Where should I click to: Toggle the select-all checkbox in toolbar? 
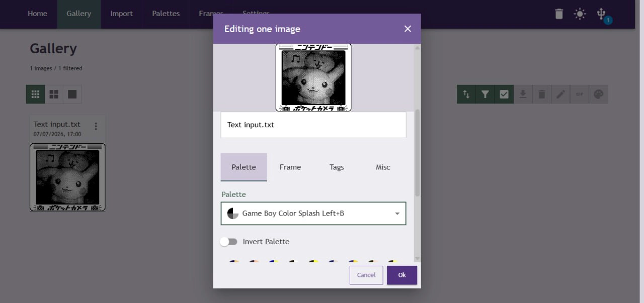504,94
